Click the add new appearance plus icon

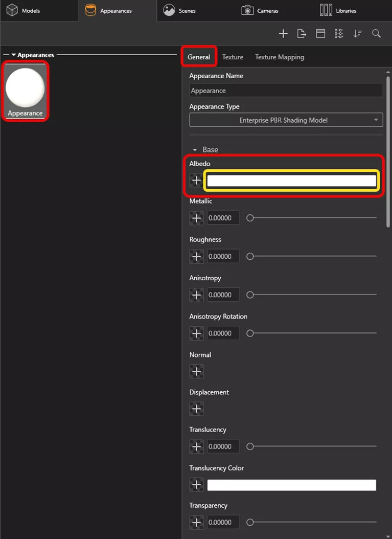(283, 34)
